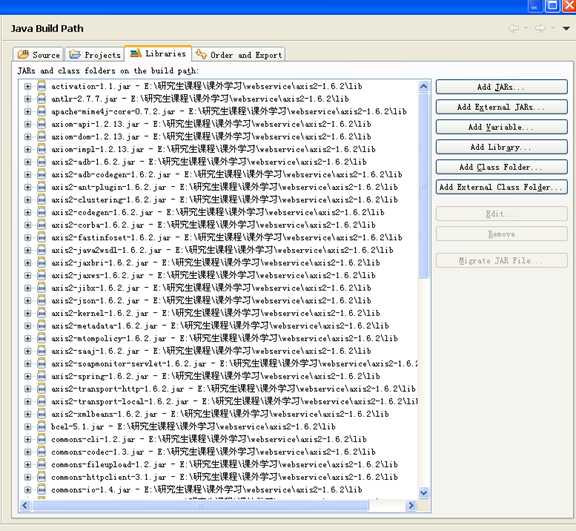Select the commons-io-1.4.jar entry text
Screen dimensions: 576x531
(206, 490)
